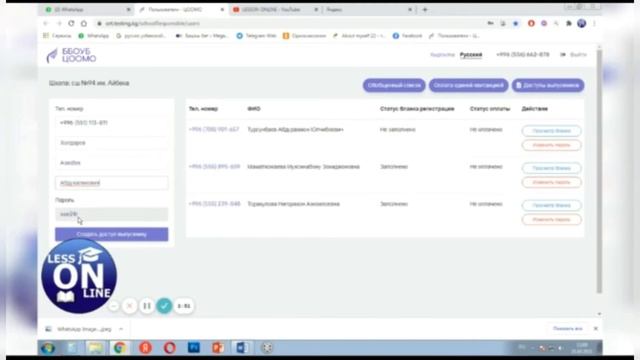Open PowerPoint from the taskbar
The width and height of the screenshot is (640, 360).
pyautogui.click(x=218, y=348)
